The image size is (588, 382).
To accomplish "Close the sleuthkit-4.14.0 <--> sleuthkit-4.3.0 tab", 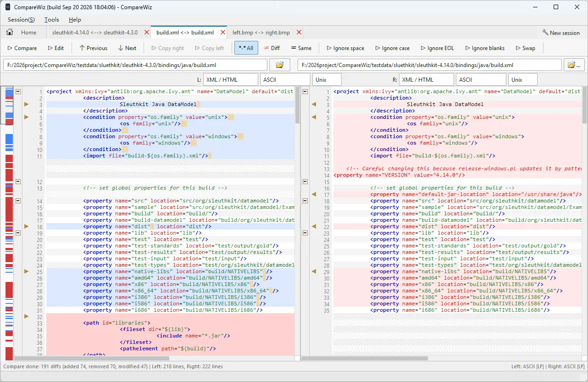I will point(147,33).
